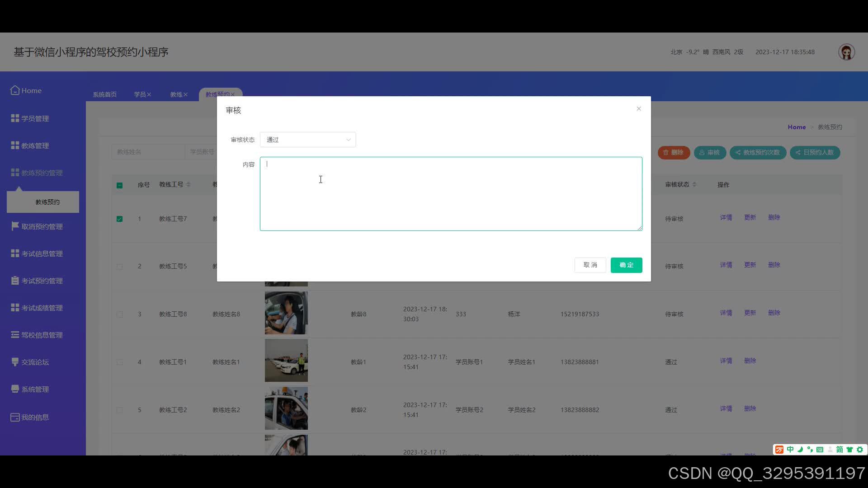Click the 驾校信息管理 list icon
The image size is (868, 488).
point(15,335)
